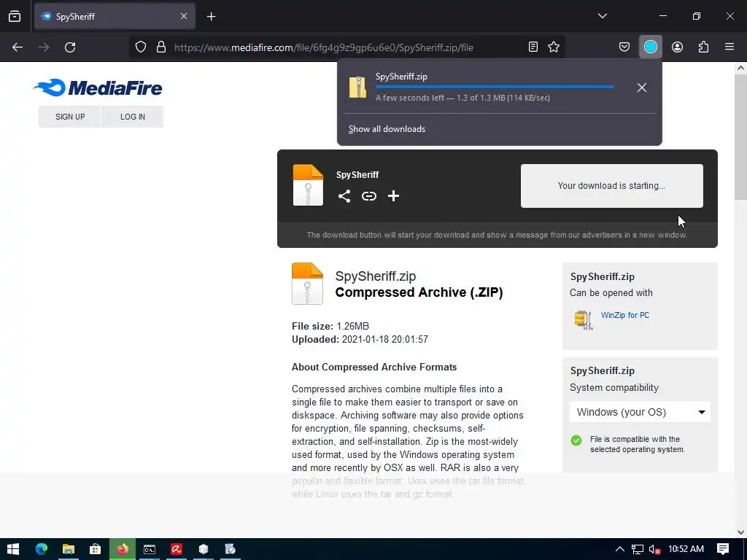The image size is (747, 560).
Task: Click the LOG IN button
Action: (133, 117)
